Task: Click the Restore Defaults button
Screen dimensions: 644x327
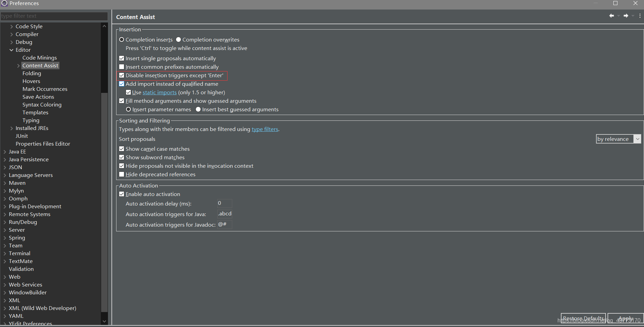Action: (583, 318)
